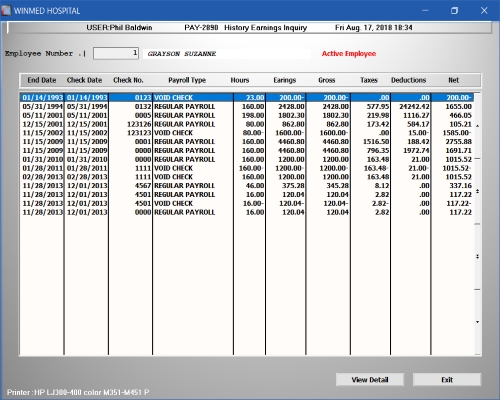Click the scrollbar page-up double arrow
This screenshot has width=500, height=400.
tap(478, 191)
